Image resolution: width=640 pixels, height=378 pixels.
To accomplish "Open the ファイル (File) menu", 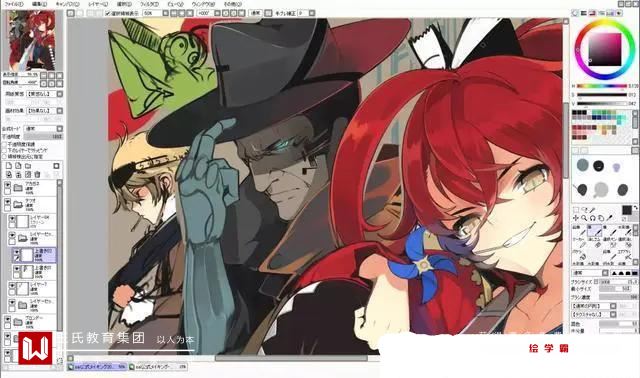I will click(13, 4).
